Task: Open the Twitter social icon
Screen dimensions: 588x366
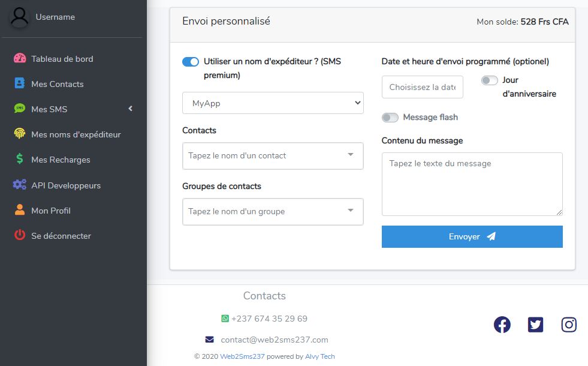Action: coord(535,325)
